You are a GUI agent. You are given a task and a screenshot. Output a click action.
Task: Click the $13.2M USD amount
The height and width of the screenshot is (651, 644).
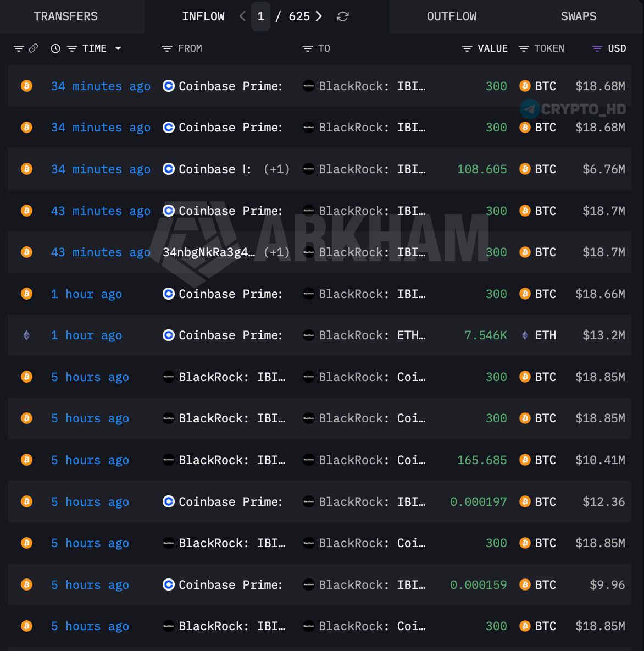604,335
